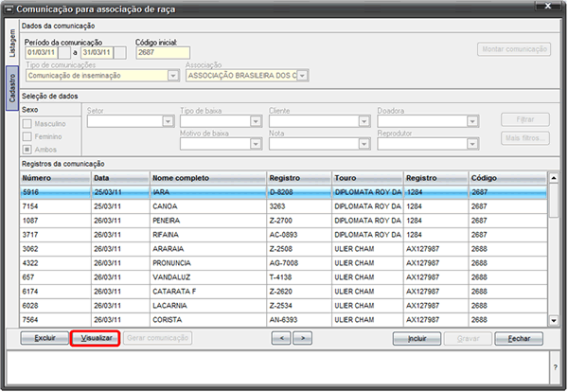This screenshot has width=568, height=392.
Task: Select the Cadastro tab
Action: [12, 88]
